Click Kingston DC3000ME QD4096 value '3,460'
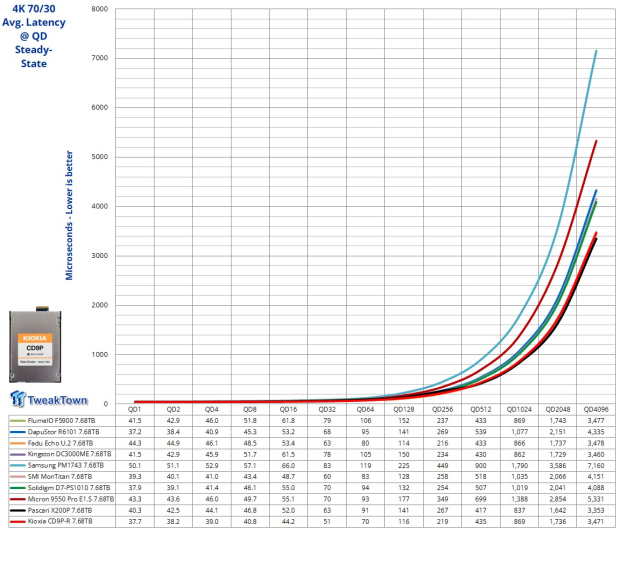 pyautogui.click(x=596, y=454)
